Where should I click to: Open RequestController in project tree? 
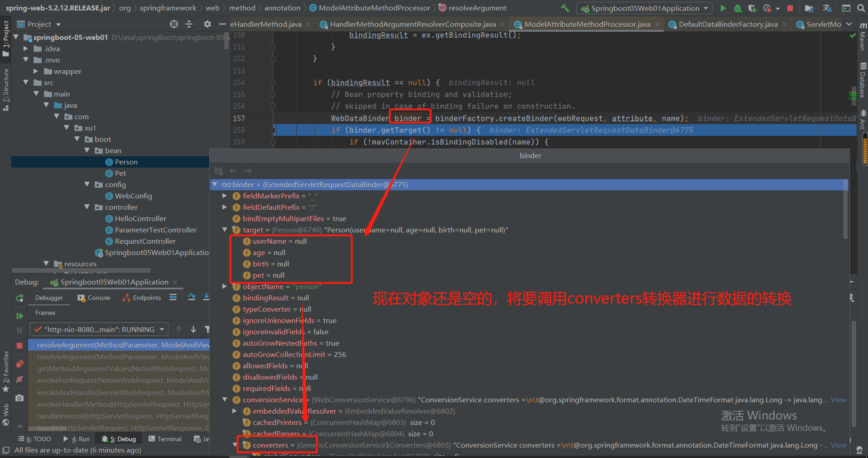(x=145, y=241)
